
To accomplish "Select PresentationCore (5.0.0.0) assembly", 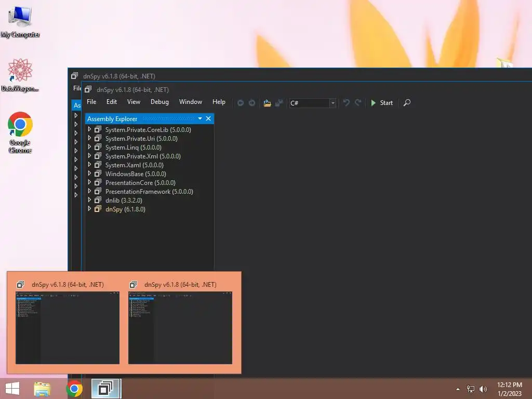I will click(140, 182).
